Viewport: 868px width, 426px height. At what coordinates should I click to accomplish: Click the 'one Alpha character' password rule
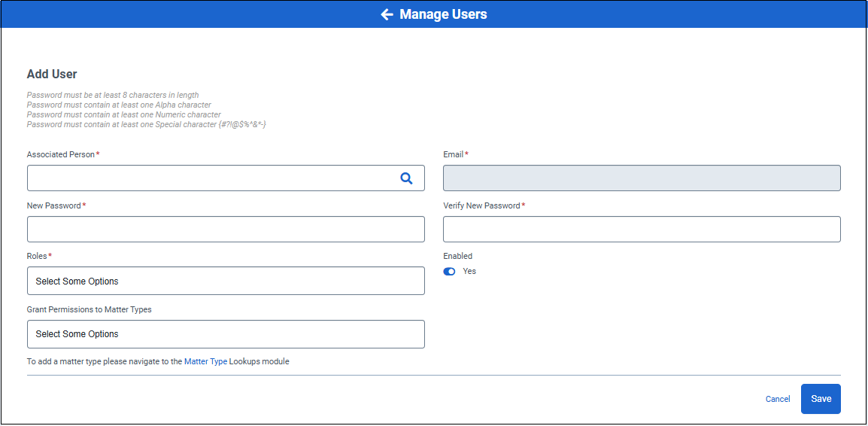click(x=119, y=105)
